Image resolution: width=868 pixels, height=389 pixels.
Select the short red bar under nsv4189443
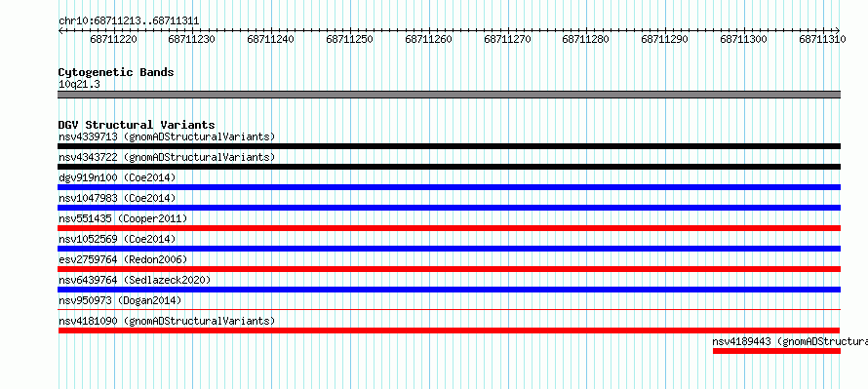click(x=776, y=351)
